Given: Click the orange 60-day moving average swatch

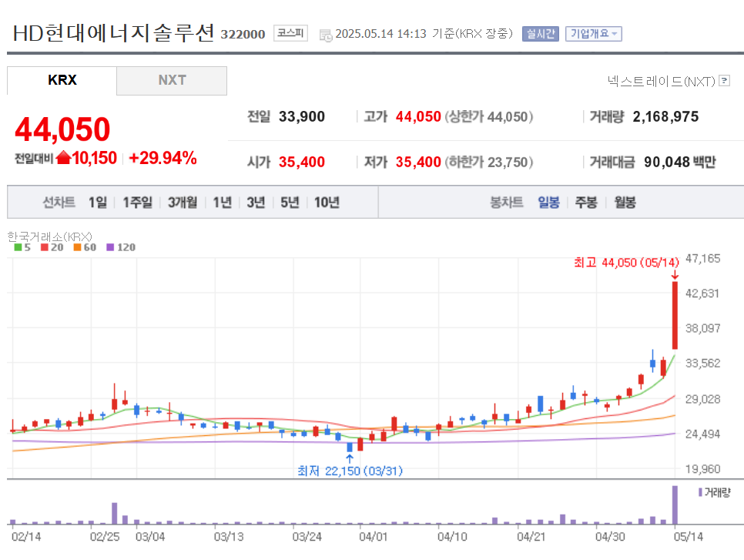Looking at the screenshot, I should coord(77,247).
